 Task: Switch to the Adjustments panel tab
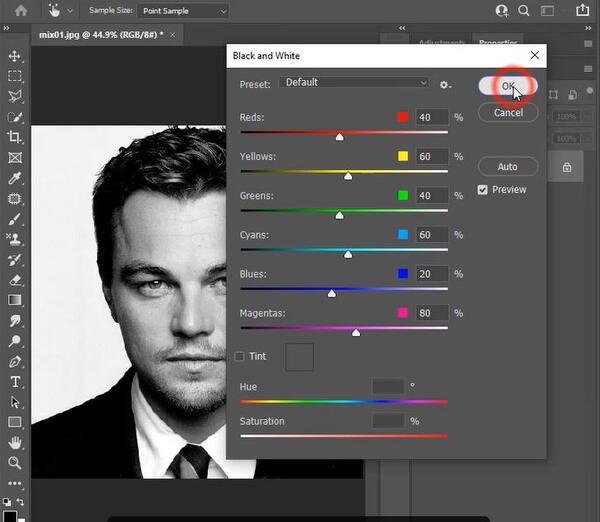(441, 41)
